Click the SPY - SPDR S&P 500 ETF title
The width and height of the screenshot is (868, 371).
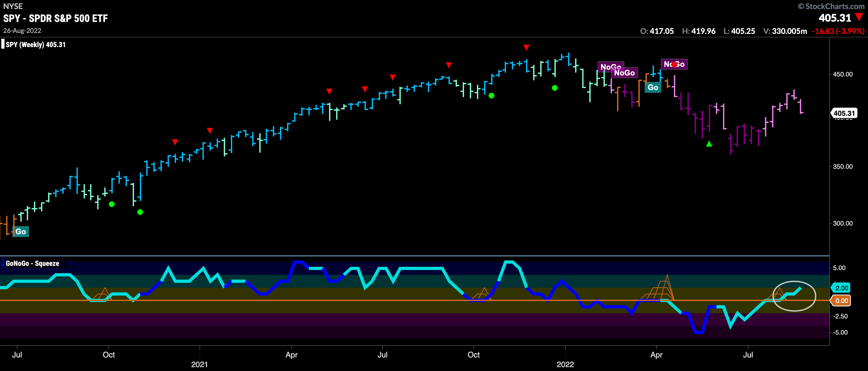56,18
